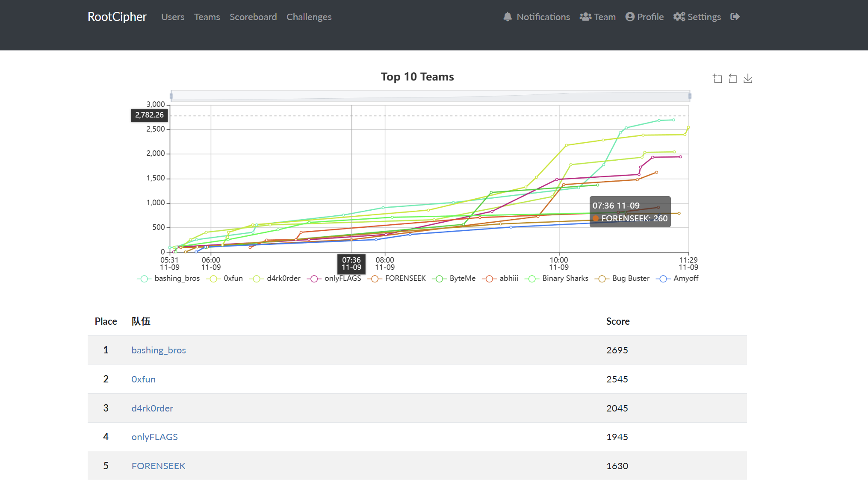Open Settings with the gears icon
Viewport: 868px width, 482px height.
697,17
